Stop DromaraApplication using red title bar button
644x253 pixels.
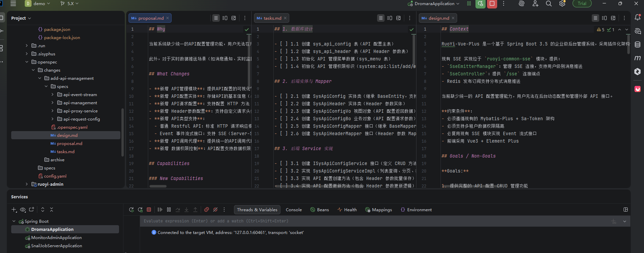point(492,4)
